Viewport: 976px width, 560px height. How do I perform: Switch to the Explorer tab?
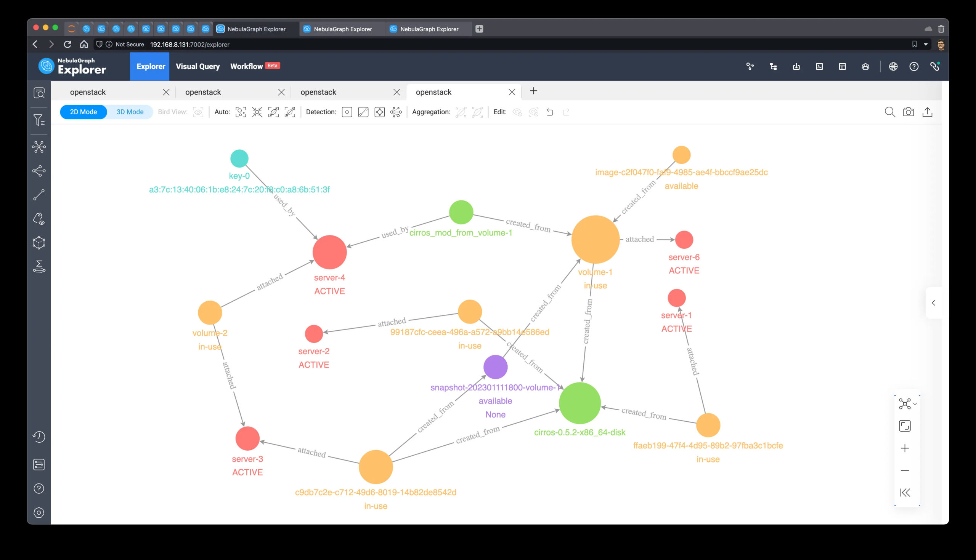click(151, 66)
